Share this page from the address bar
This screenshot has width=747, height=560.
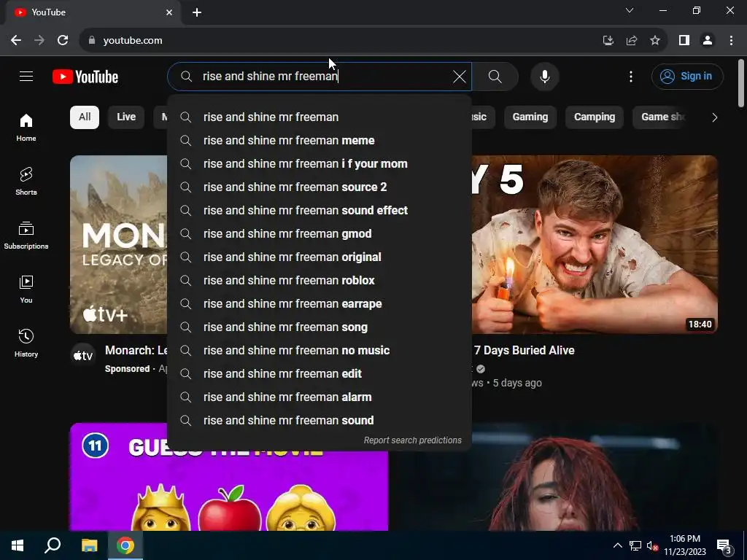click(x=632, y=41)
